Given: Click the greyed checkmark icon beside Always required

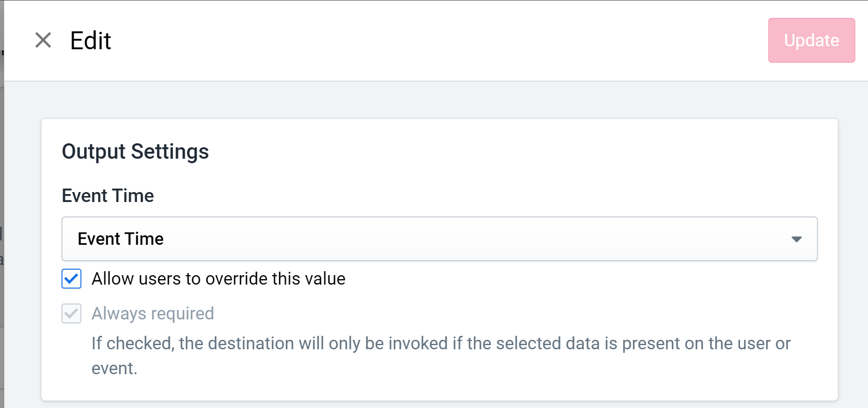Looking at the screenshot, I should click(x=72, y=313).
